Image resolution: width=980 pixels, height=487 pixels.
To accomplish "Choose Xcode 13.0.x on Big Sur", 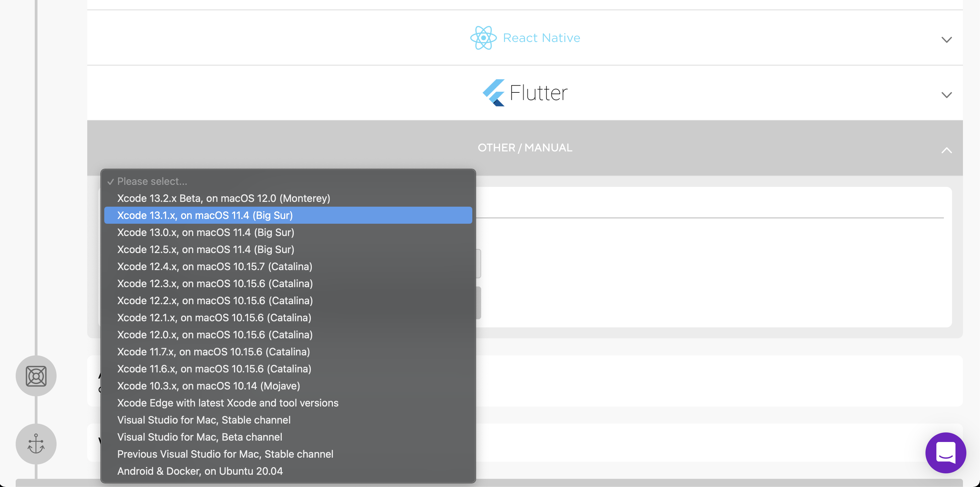I will click(205, 232).
